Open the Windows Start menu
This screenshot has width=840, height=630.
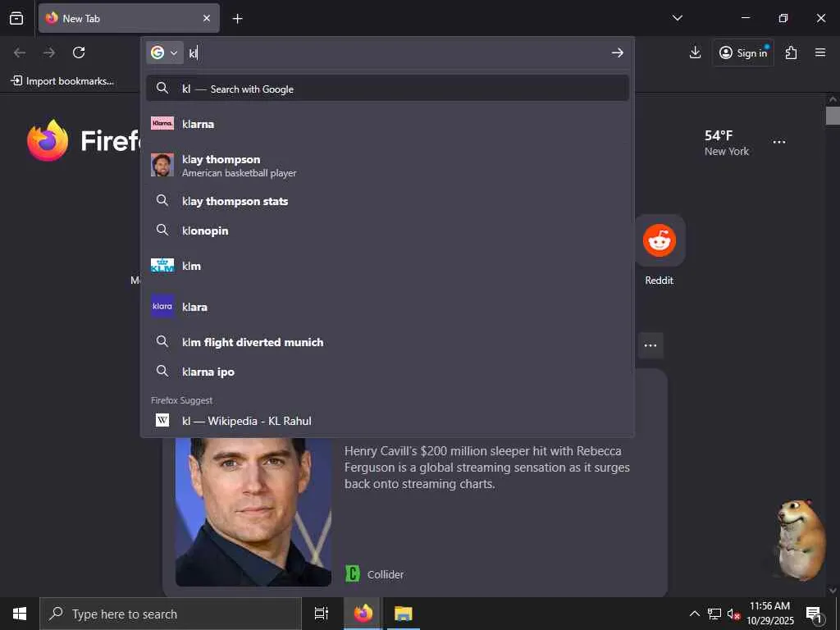(20, 614)
